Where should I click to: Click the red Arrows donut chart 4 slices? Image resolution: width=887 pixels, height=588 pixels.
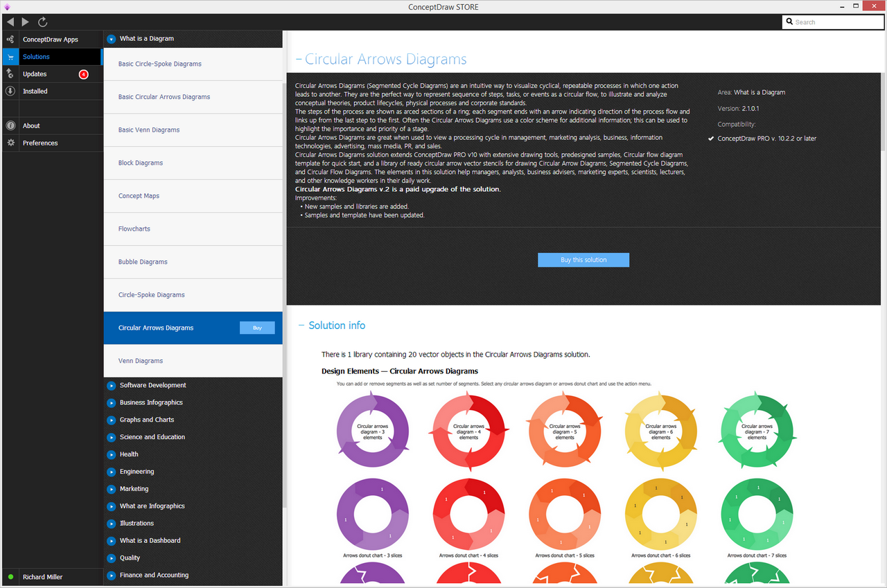point(469,515)
